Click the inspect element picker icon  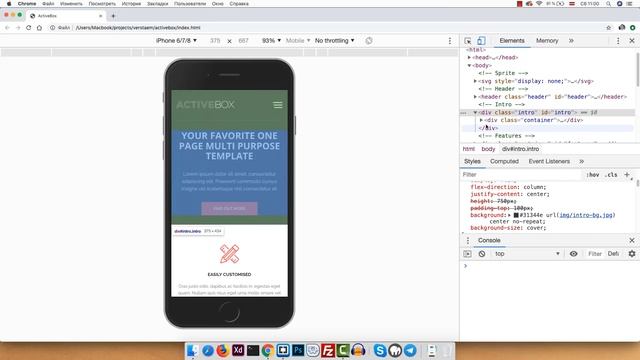click(468, 41)
